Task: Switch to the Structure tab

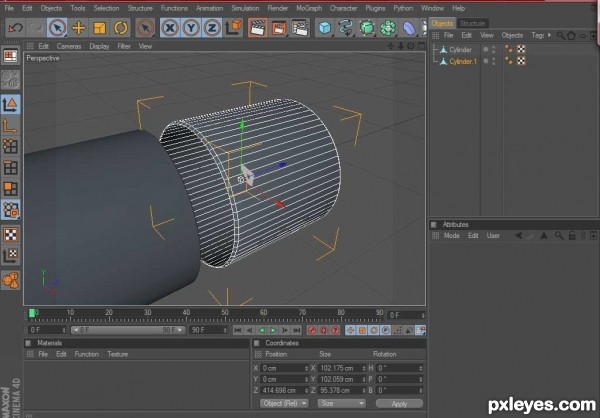Action: click(472, 23)
